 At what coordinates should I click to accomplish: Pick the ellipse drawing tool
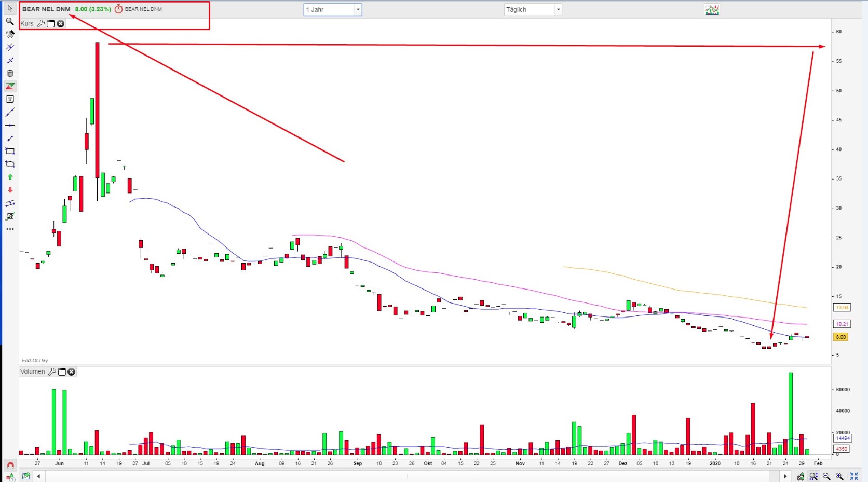(x=10, y=164)
